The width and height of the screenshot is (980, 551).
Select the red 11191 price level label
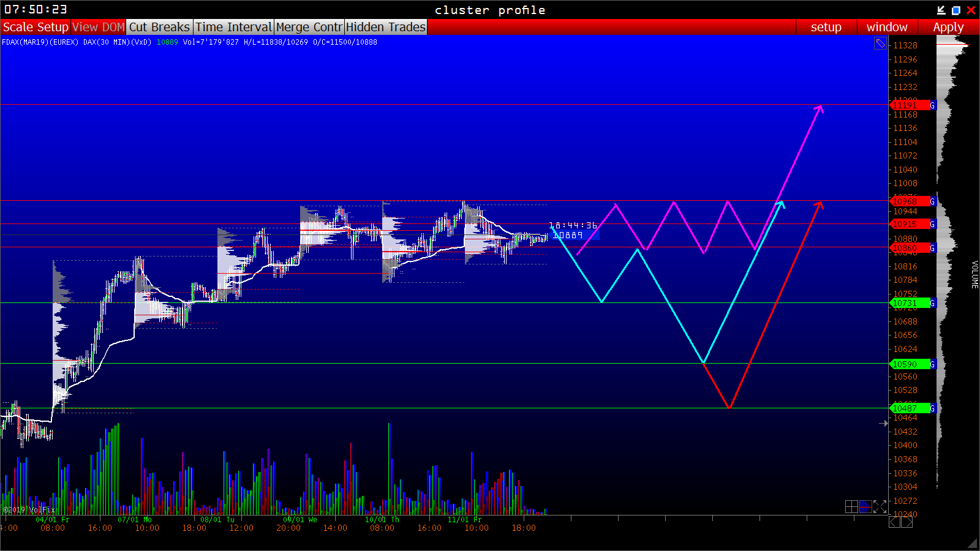click(x=910, y=105)
